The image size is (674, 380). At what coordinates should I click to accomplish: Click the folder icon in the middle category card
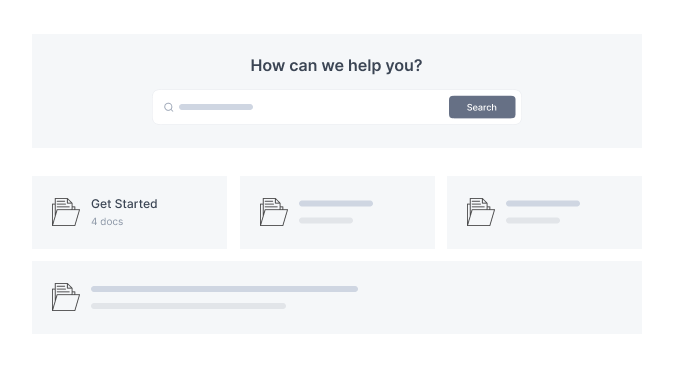point(274,212)
